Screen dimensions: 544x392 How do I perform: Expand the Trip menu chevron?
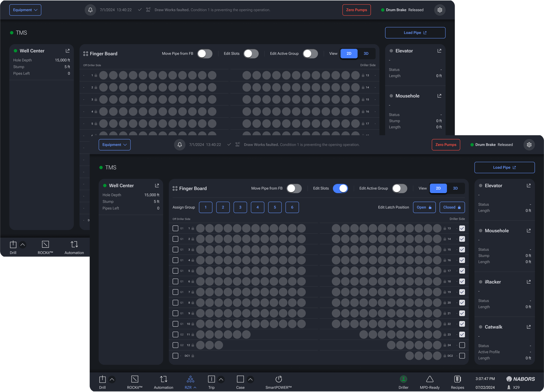(221, 379)
